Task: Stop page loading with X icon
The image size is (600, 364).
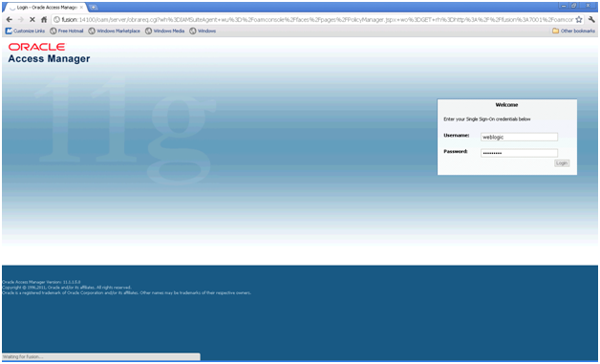Action: 32,19
